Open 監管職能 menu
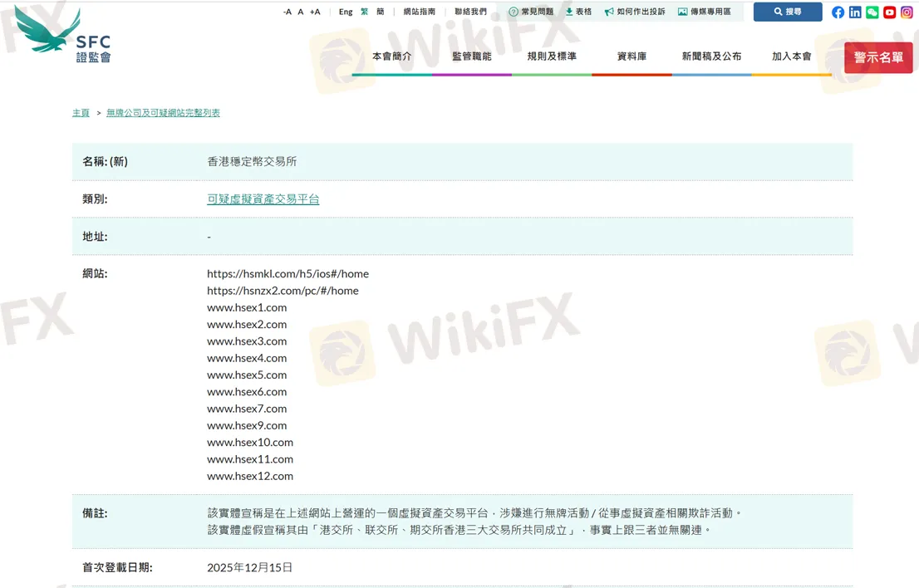 point(472,56)
